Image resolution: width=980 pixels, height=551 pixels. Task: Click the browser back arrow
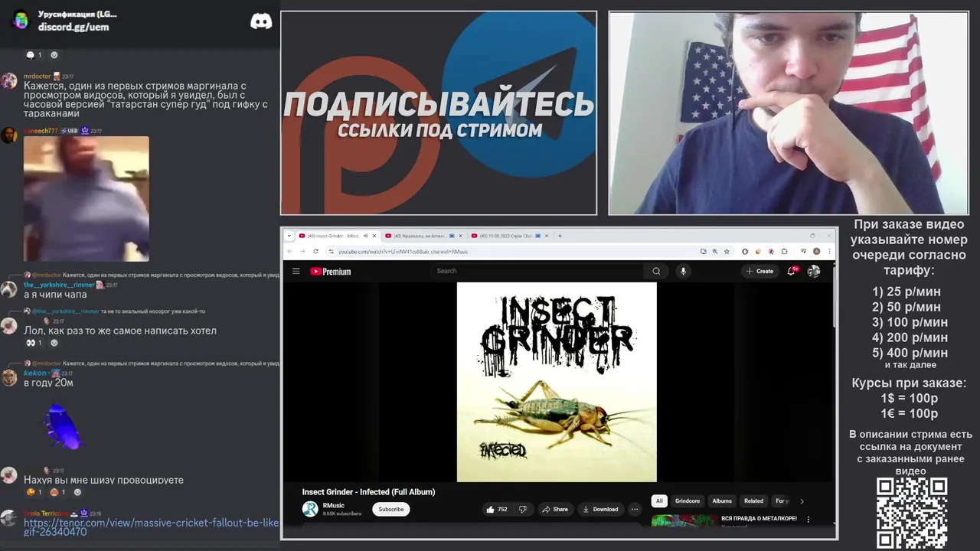pyautogui.click(x=289, y=251)
